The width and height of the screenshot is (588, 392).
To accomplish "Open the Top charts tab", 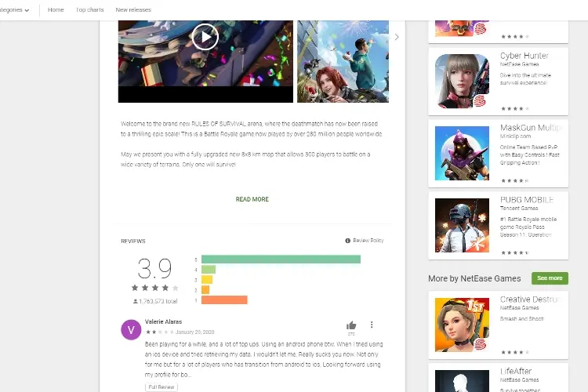I will [89, 9].
